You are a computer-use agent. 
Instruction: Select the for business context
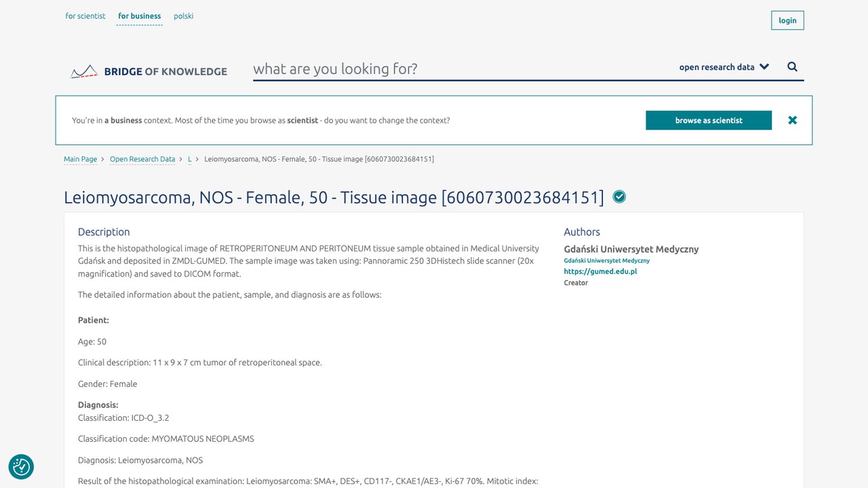click(x=140, y=16)
